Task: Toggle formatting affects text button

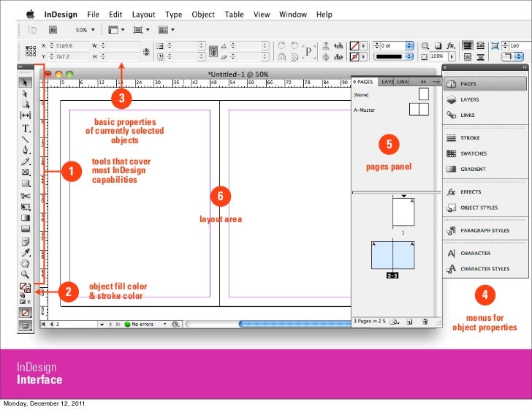Action: (28, 301)
